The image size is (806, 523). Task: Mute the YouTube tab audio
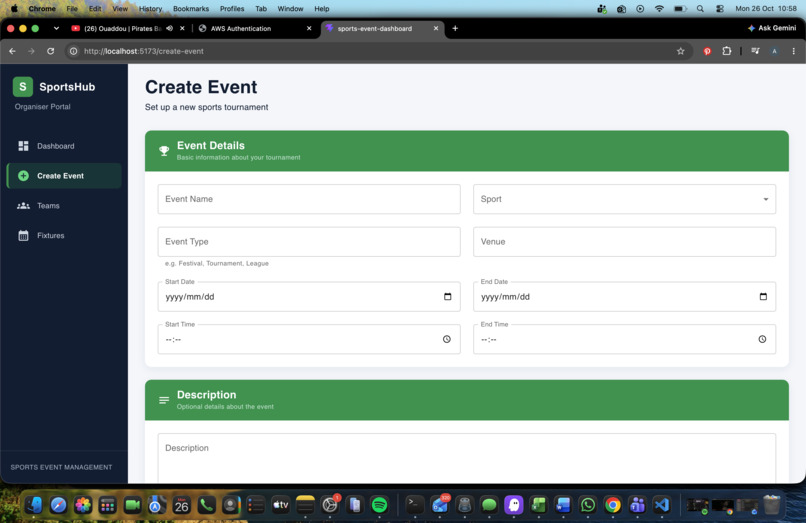pyautogui.click(x=170, y=29)
